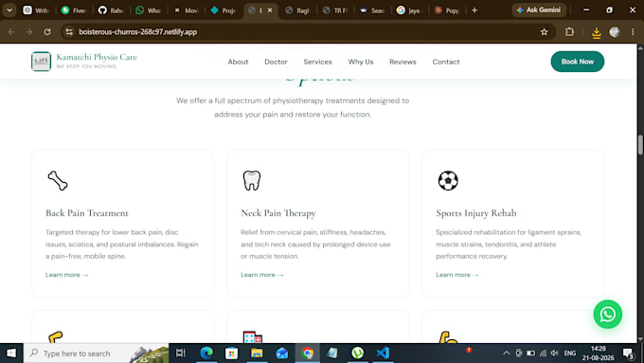
Task: Switch to the GitHub browser tab
Action: 111,10
